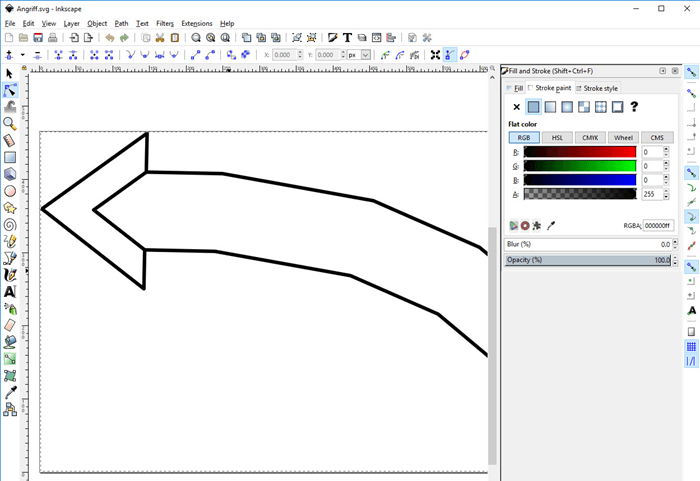Switch to the Fill tab
The image size is (700, 481).
pyautogui.click(x=515, y=88)
